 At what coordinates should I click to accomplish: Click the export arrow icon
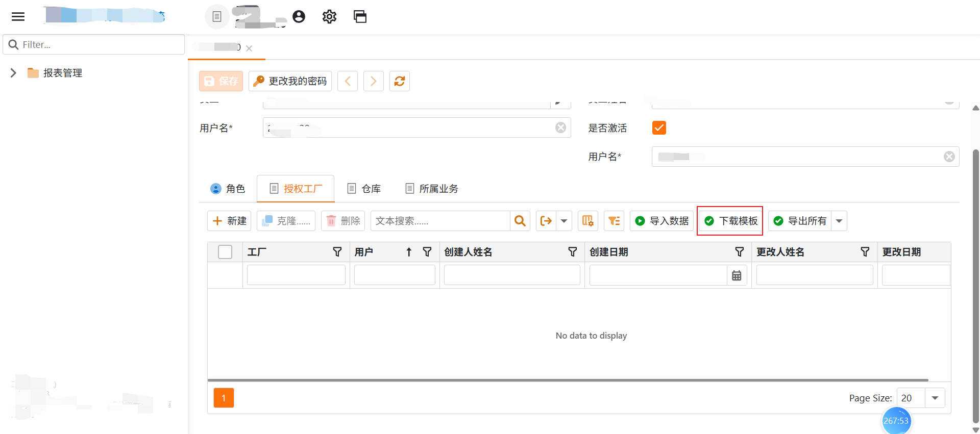(x=546, y=221)
